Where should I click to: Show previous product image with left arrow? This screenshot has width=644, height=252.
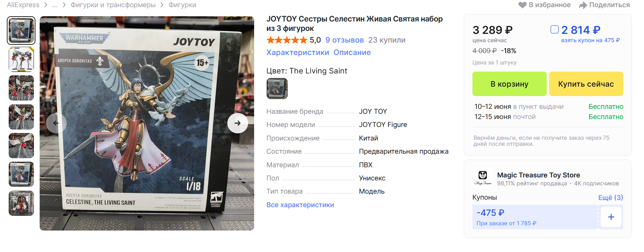click(x=56, y=123)
